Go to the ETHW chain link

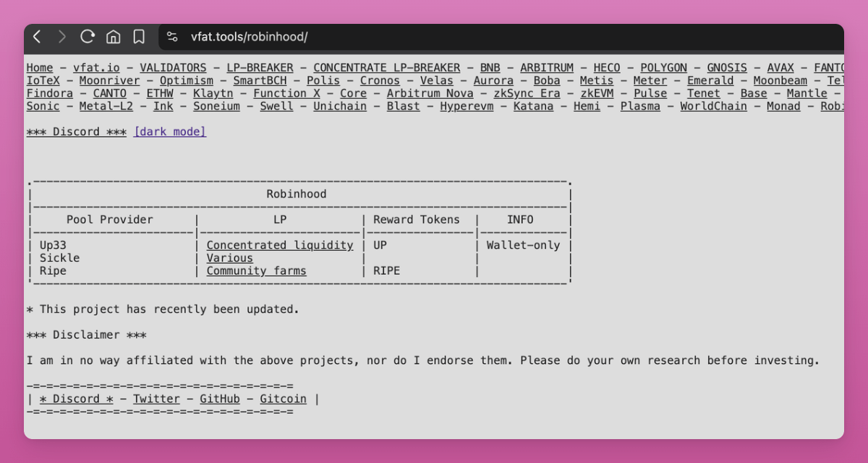coord(160,94)
